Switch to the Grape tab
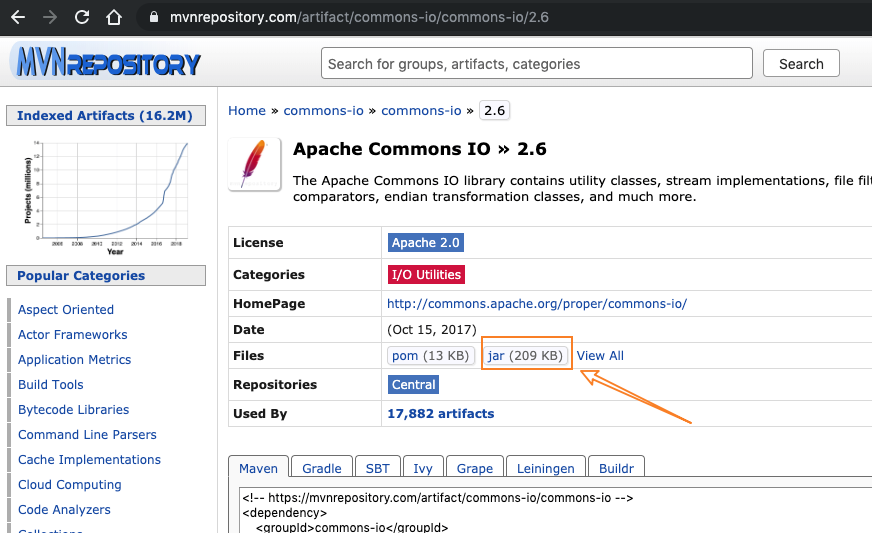 click(x=474, y=468)
